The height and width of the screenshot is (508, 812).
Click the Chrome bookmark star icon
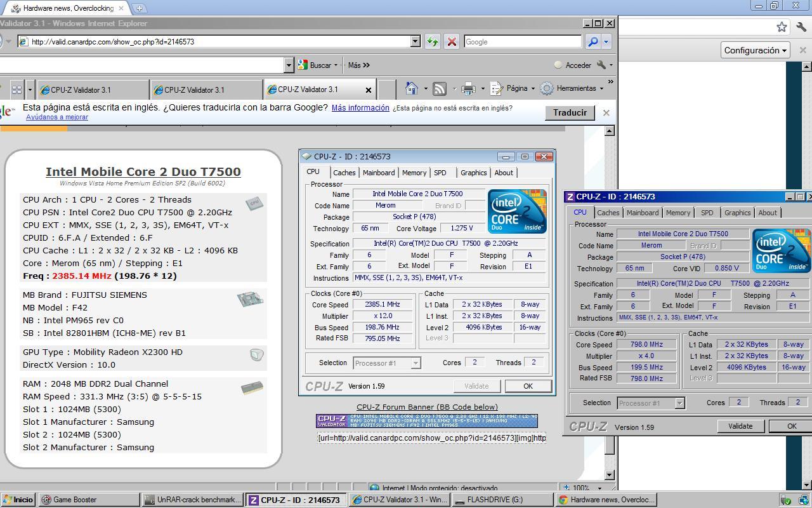point(782,27)
